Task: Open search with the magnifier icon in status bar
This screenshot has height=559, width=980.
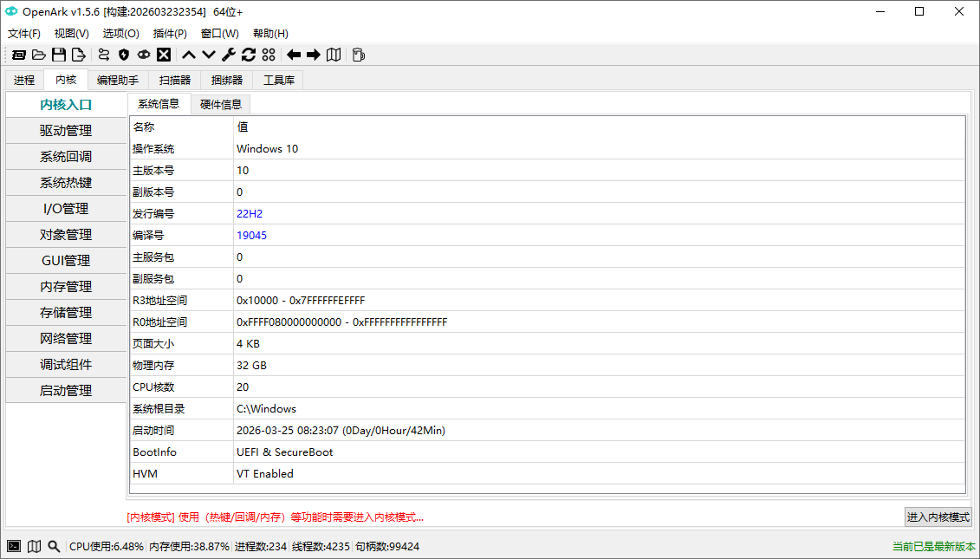Action: click(54, 547)
